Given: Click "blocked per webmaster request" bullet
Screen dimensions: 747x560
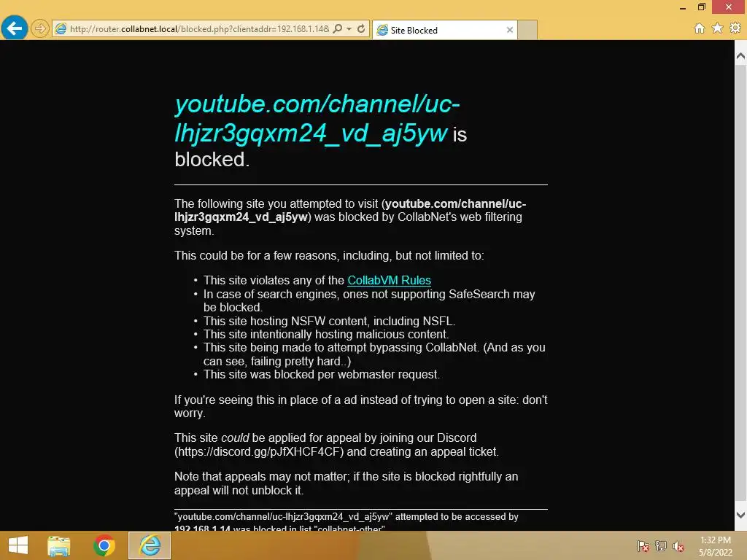Looking at the screenshot, I should (x=322, y=374).
